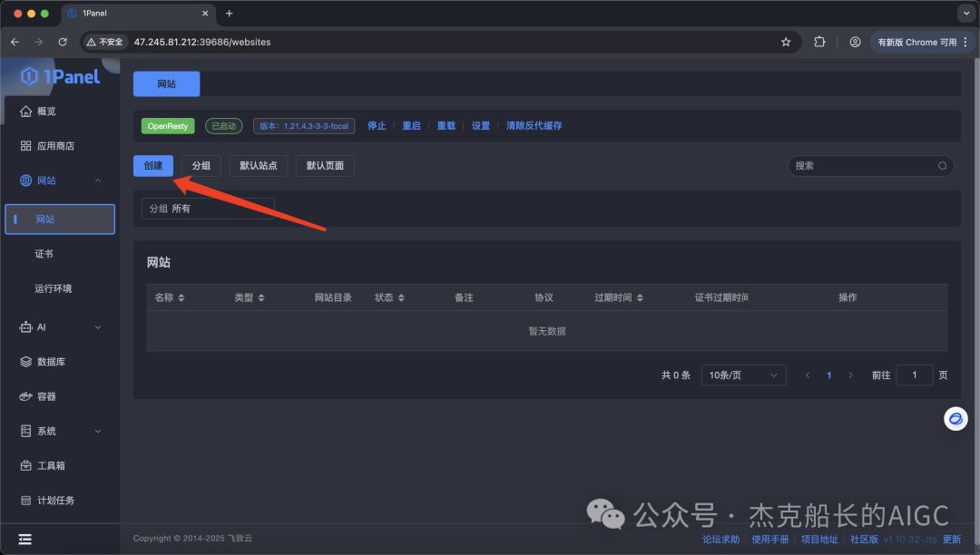Open the 10条/页 page size dropdown
The width and height of the screenshot is (980, 555).
click(x=743, y=375)
